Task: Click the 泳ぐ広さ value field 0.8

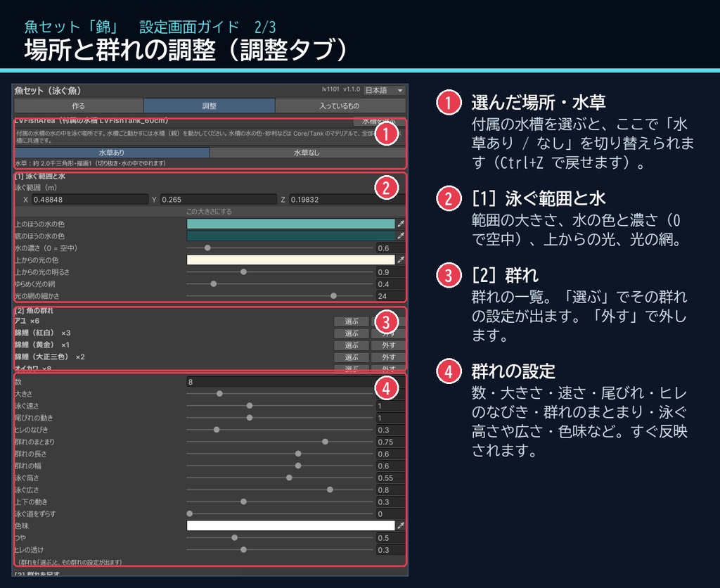Action: (390, 490)
